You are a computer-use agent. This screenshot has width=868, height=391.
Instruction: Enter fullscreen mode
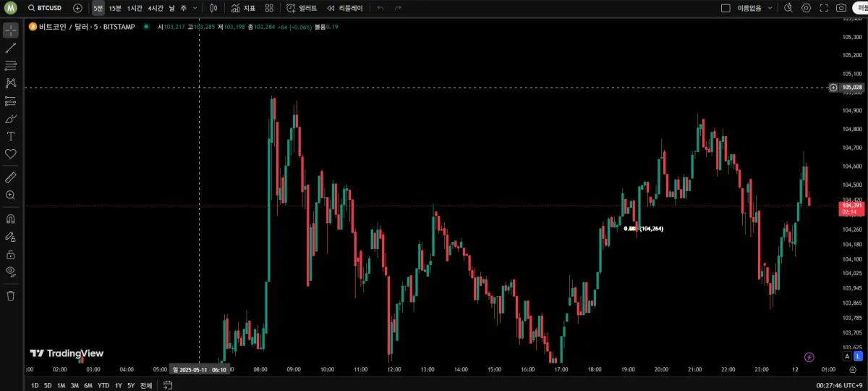pyautogui.click(x=824, y=8)
